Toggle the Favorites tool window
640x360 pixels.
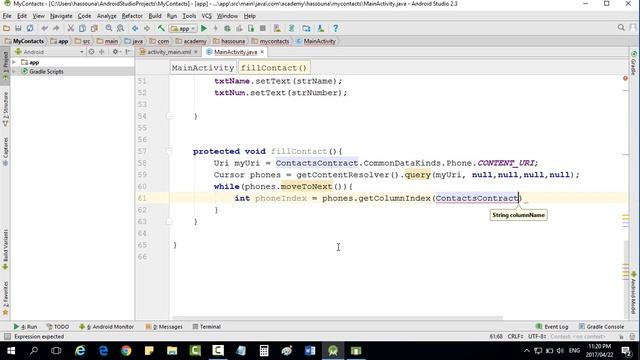5,298
